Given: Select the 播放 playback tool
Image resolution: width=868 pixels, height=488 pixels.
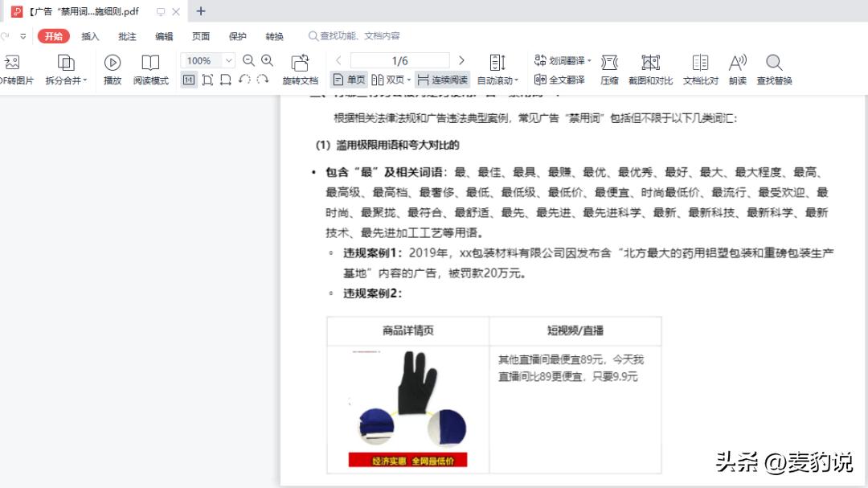Looking at the screenshot, I should pos(113,68).
